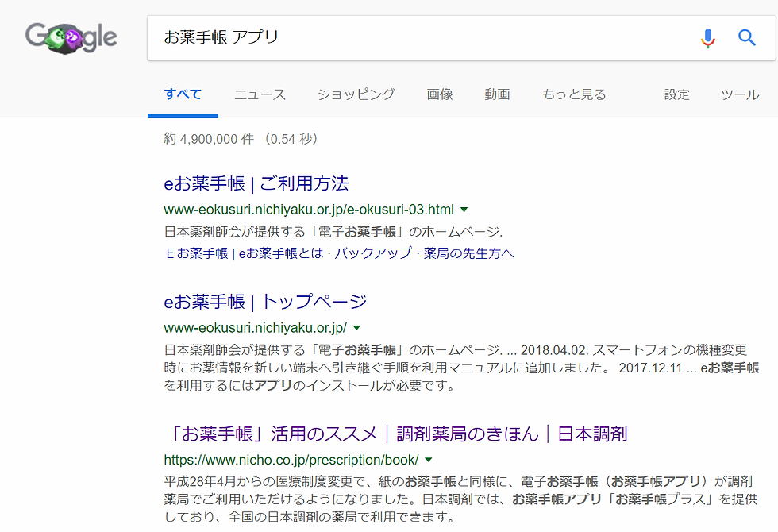The image size is (778, 532).
Task: Switch to the ショッピング tab
Action: [x=356, y=94]
